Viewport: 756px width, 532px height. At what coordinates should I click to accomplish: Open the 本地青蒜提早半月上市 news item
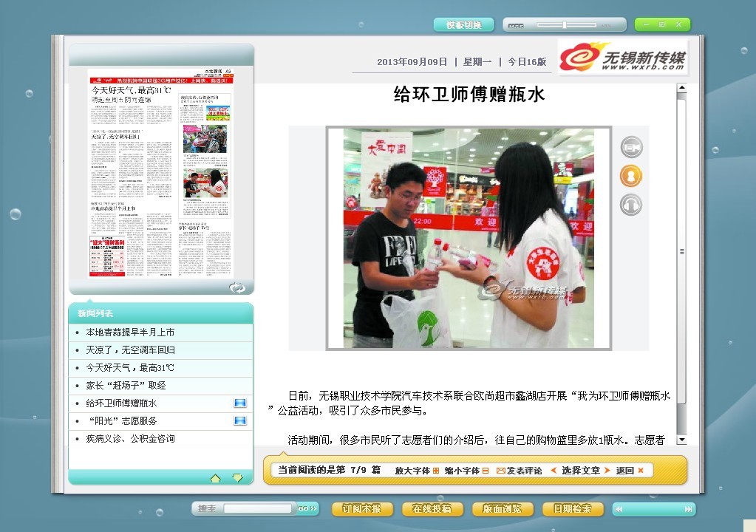130,332
